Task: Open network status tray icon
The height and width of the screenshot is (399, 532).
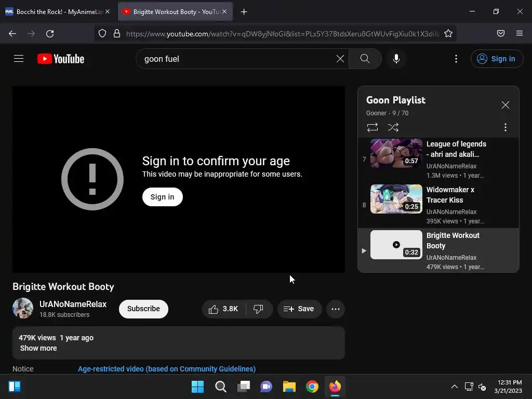Action: 469,387
